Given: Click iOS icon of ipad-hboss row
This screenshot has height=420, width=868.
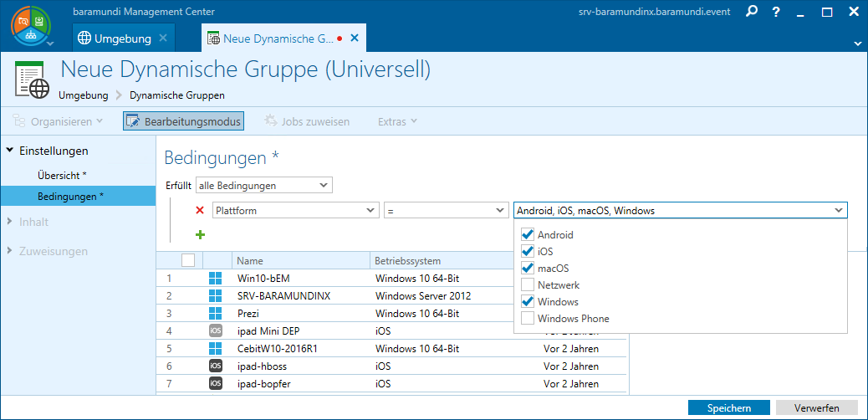Looking at the screenshot, I should point(216,366).
